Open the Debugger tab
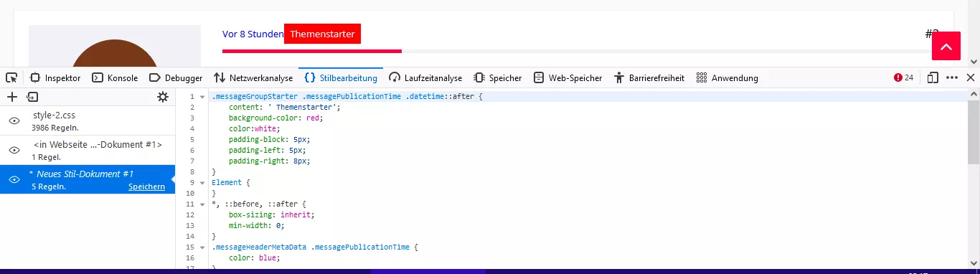980x274 pixels. (176, 77)
